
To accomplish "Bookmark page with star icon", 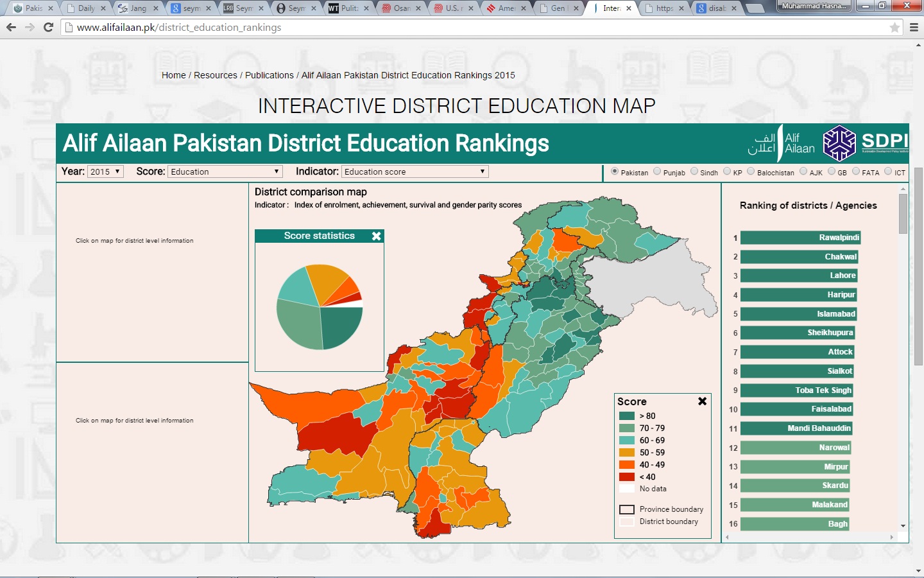I will [894, 27].
